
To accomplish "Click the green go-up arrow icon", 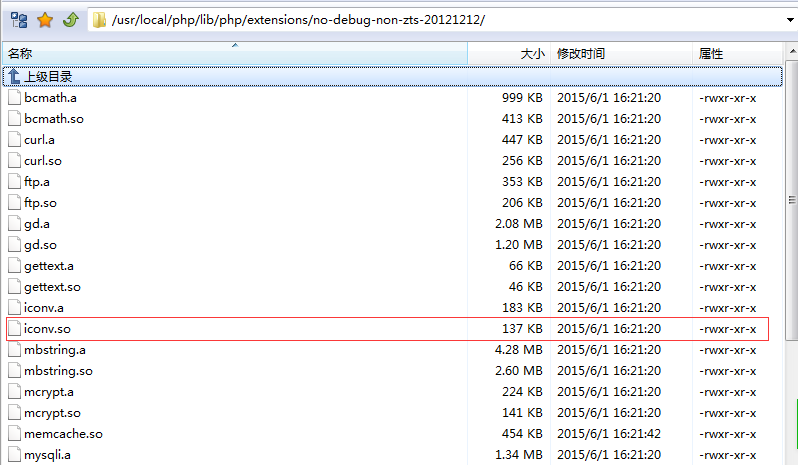I will (71, 20).
